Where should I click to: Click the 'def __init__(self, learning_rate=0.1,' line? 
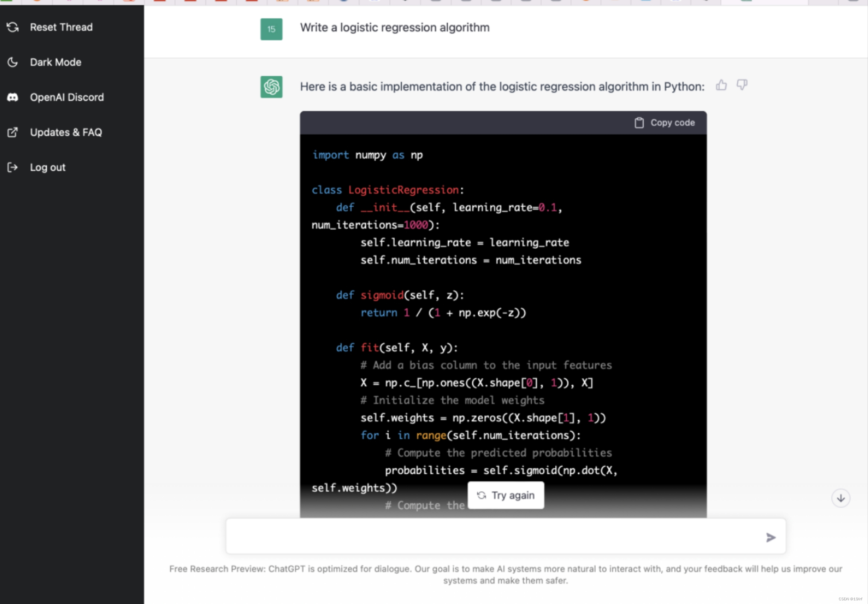tap(449, 207)
